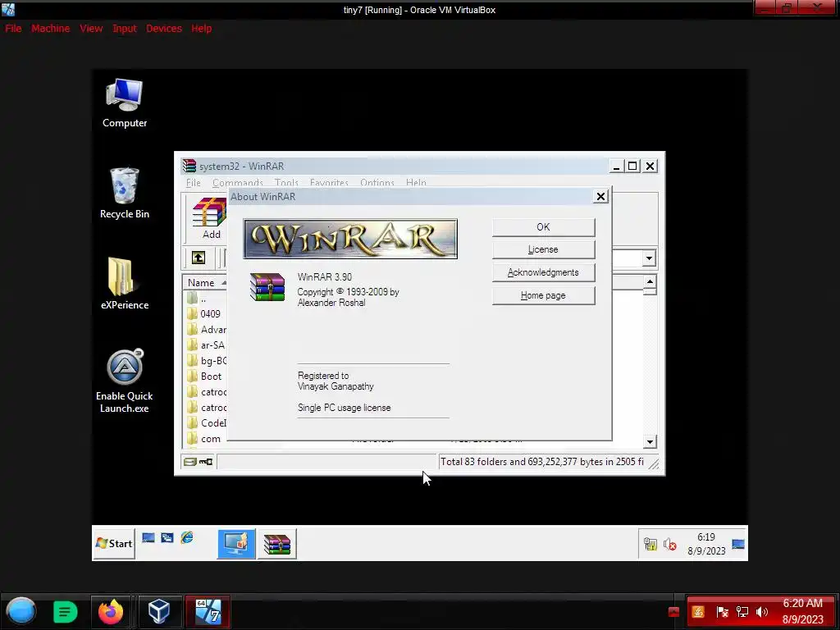Image resolution: width=840 pixels, height=630 pixels.
Task: Open the License button
Action: click(x=543, y=249)
